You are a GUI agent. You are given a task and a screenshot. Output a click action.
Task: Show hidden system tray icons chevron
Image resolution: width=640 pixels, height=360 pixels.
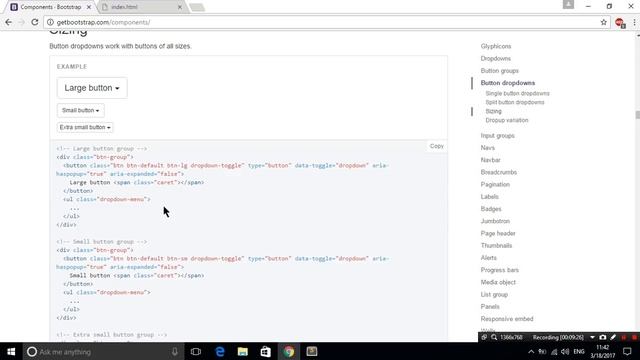531,352
